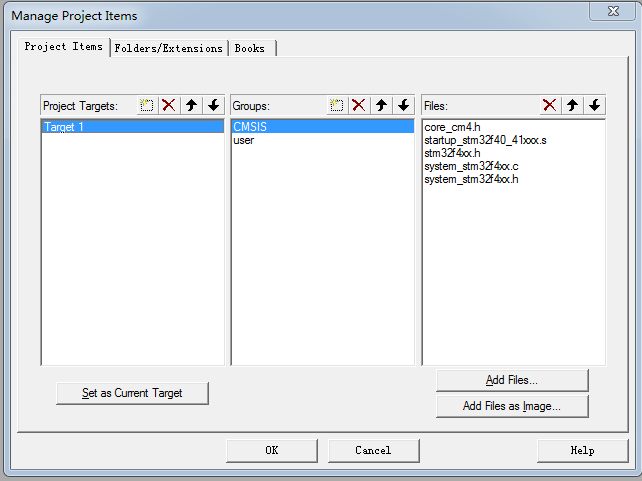Open the Folders/Extensions tab
This screenshot has width=642, height=481.
point(169,48)
